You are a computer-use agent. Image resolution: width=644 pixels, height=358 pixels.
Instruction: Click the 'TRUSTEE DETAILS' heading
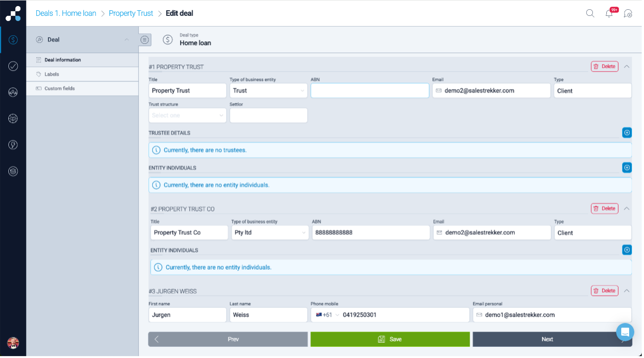point(169,133)
